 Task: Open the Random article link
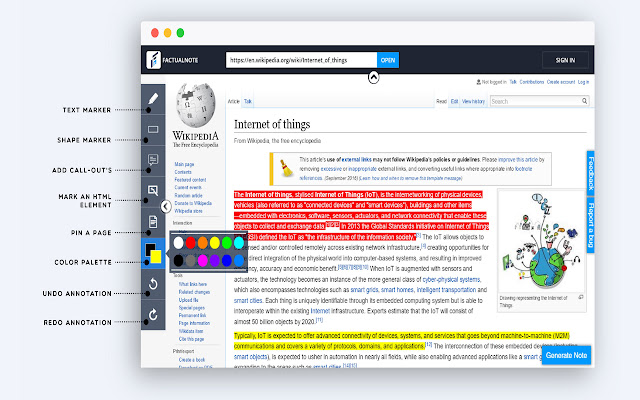(188, 196)
